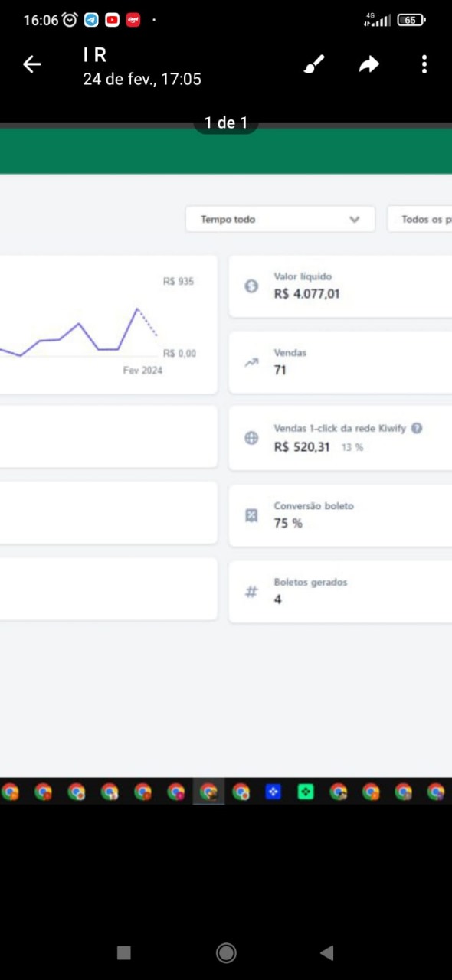Tap the '1 de 1' image counter
The image size is (452, 980).
point(226,122)
